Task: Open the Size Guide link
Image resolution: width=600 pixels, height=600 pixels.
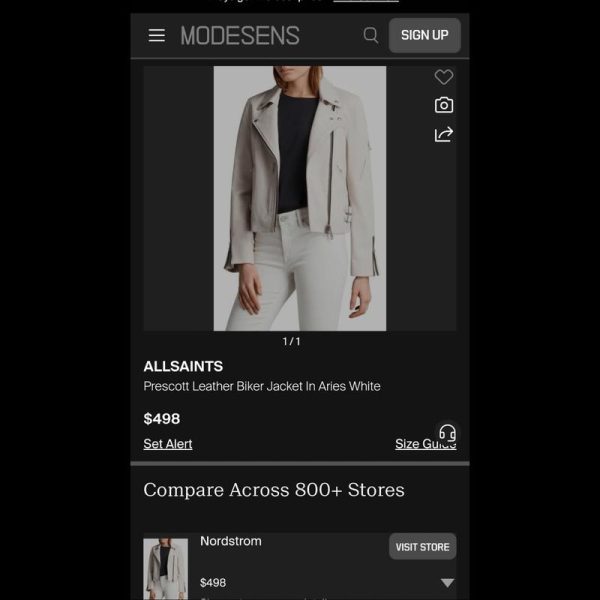Action: (x=426, y=444)
